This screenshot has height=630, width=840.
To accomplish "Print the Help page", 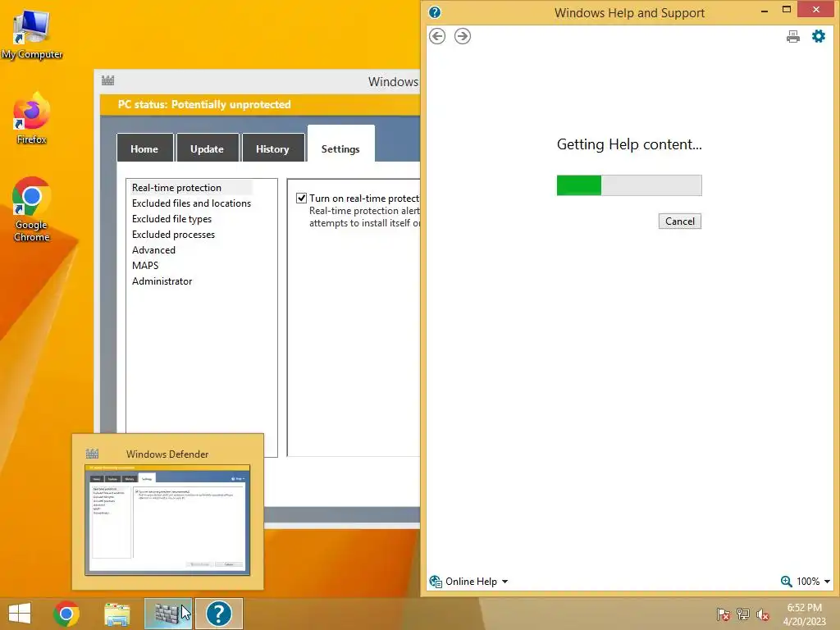I will pos(793,36).
